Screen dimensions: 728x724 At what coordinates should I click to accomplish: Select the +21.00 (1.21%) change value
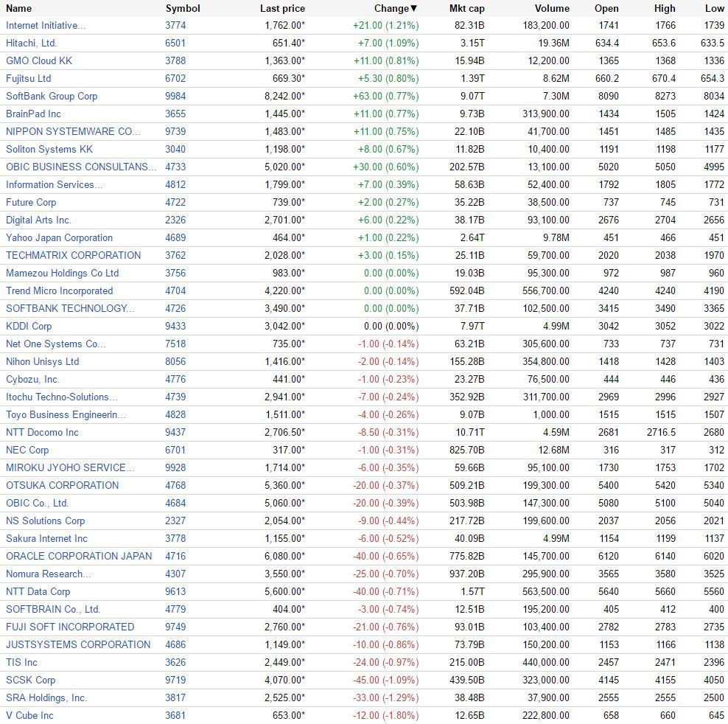click(386, 26)
